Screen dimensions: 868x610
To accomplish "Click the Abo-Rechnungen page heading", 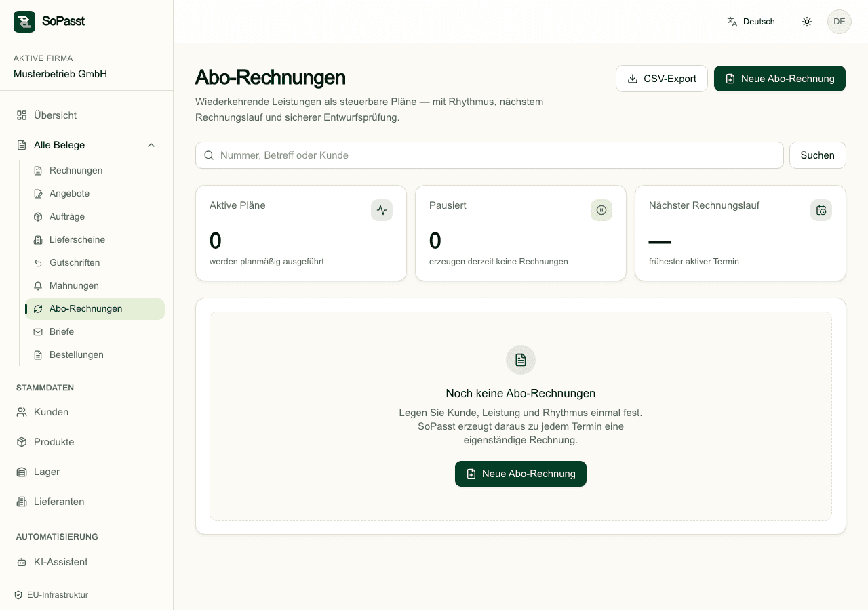I will tap(271, 77).
